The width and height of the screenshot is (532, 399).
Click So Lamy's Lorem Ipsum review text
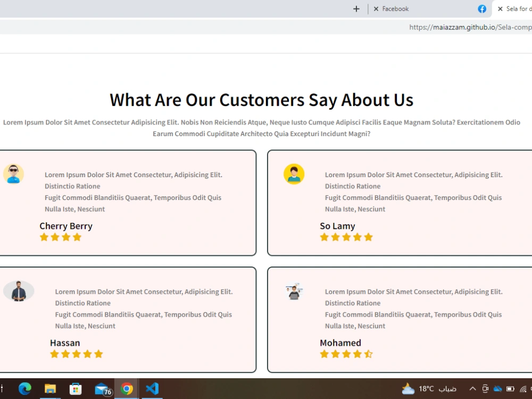click(413, 192)
